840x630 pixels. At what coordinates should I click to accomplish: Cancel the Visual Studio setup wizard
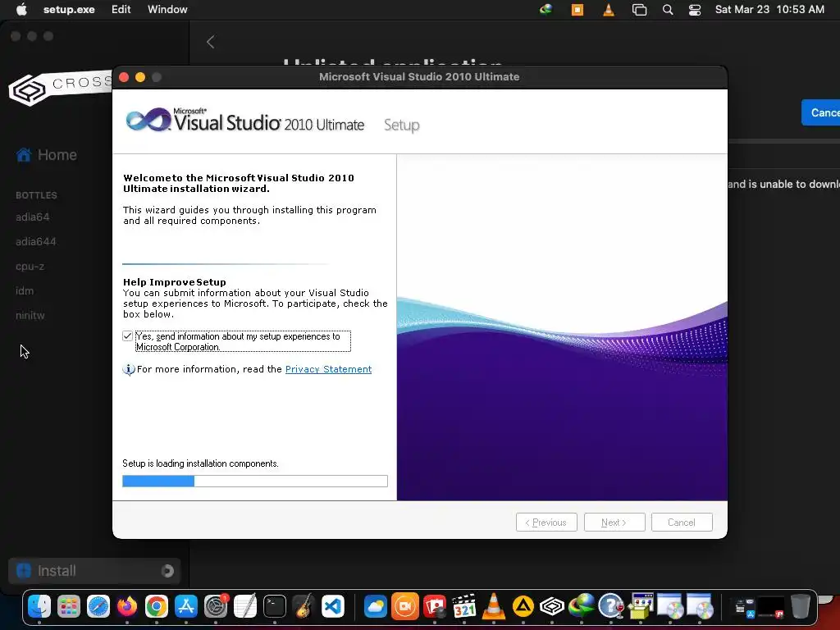[x=682, y=523]
